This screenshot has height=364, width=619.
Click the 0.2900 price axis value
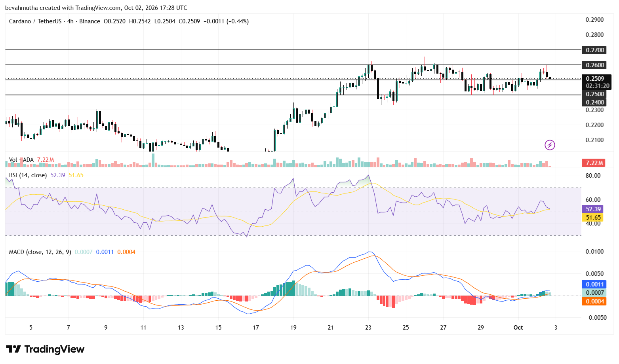(x=595, y=20)
